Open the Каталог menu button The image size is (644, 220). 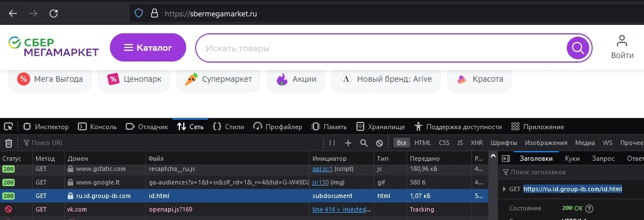coord(148,48)
